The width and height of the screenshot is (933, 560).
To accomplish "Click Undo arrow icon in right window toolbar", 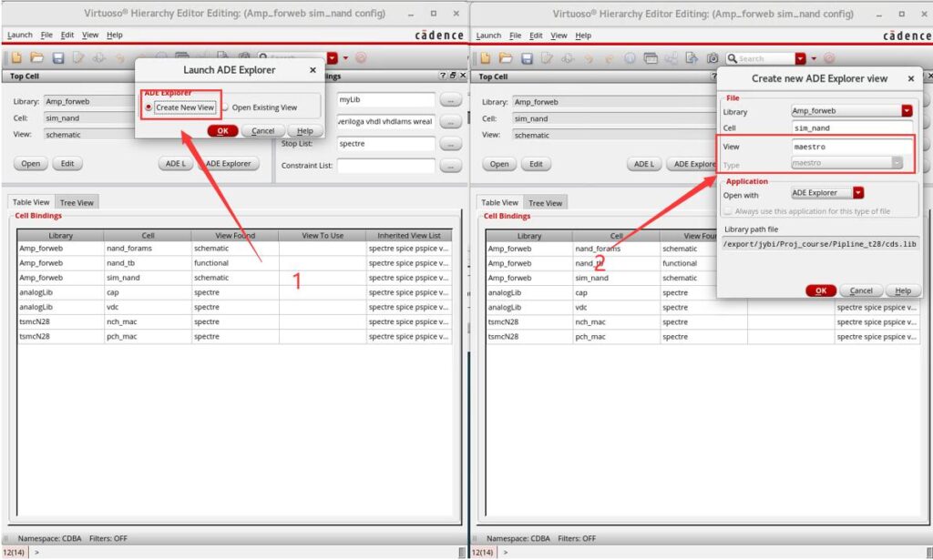I will pos(589,58).
